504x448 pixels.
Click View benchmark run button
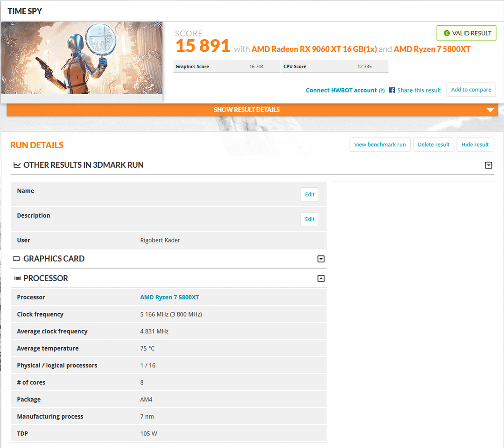click(380, 145)
